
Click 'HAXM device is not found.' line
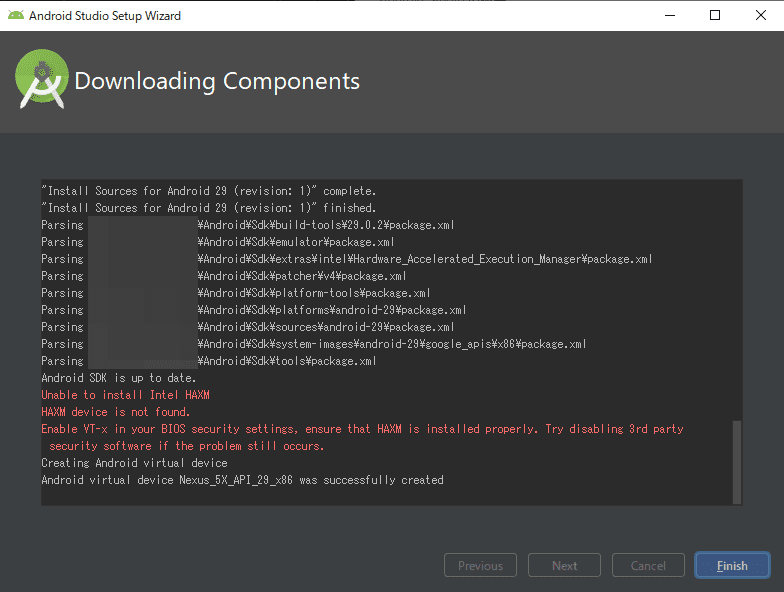116,412
